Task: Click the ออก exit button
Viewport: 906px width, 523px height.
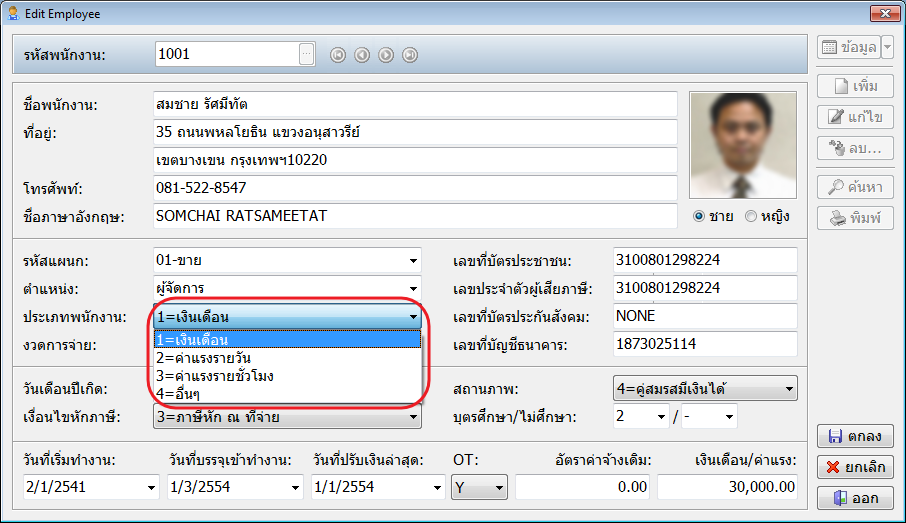Action: coord(855,498)
